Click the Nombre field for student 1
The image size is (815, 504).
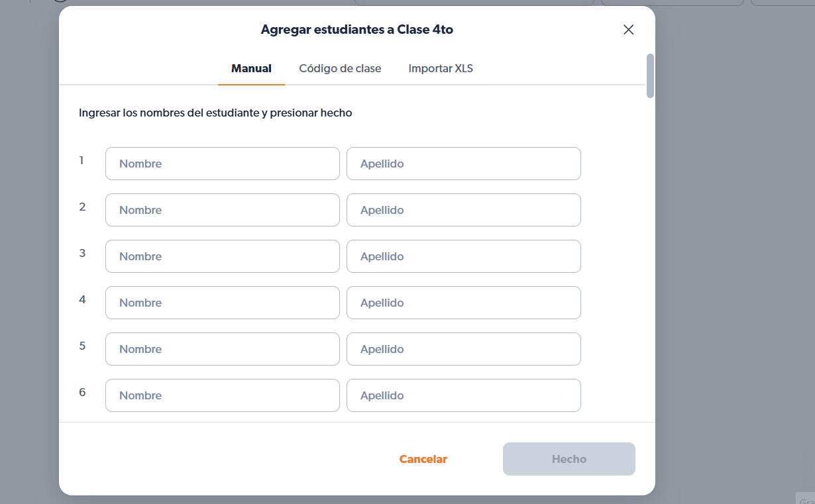click(x=222, y=164)
